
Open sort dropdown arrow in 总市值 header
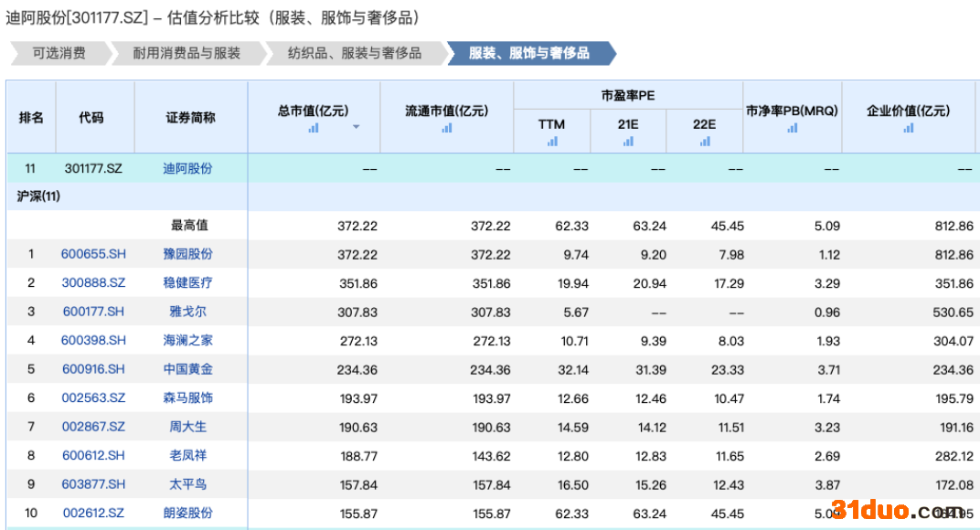pos(357,127)
